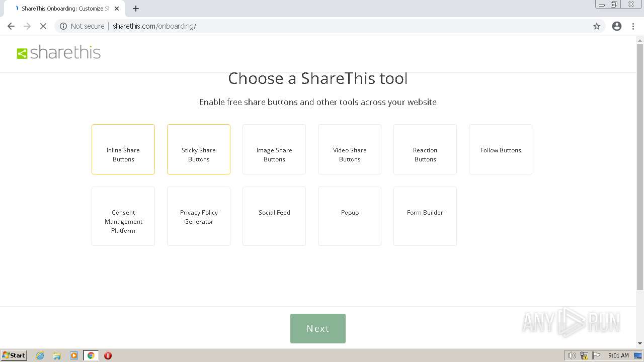The width and height of the screenshot is (644, 362).
Task: Click the Chrome taskbar icon
Action: point(91,355)
